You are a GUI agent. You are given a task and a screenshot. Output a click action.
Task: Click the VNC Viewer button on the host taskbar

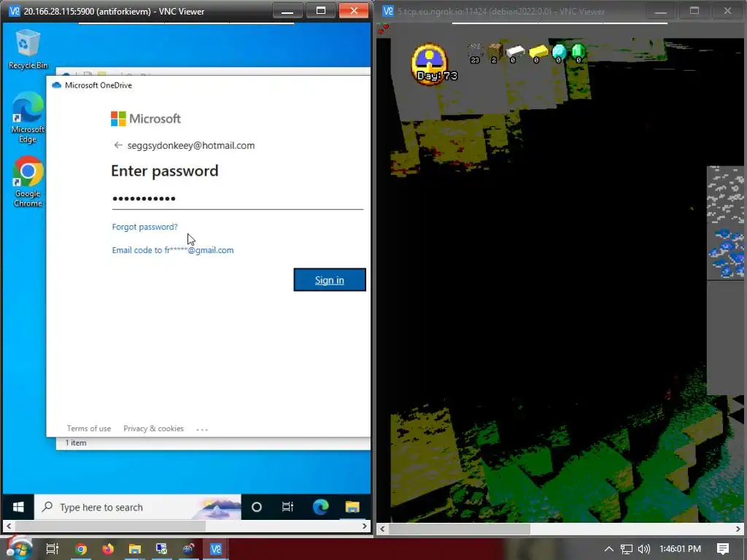coord(216,549)
